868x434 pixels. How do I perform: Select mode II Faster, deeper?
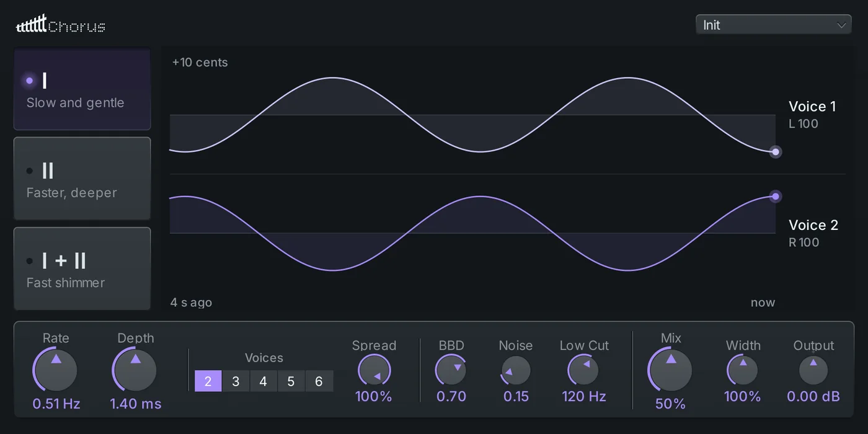click(82, 179)
